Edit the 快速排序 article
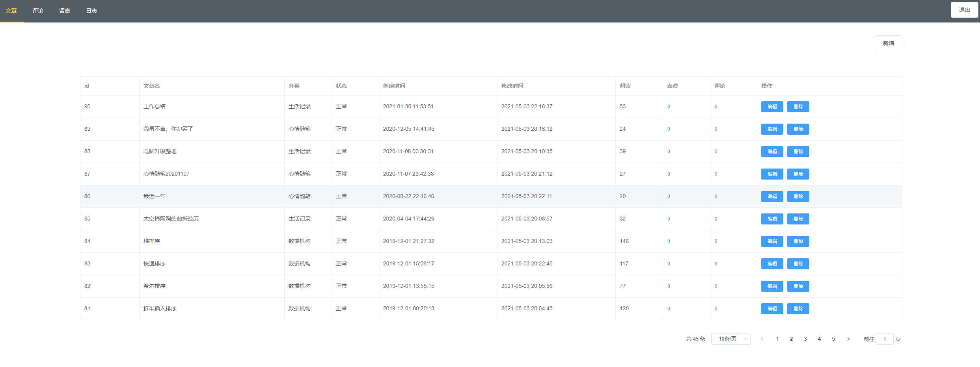Viewport: 980px width, 367px height. (x=772, y=264)
